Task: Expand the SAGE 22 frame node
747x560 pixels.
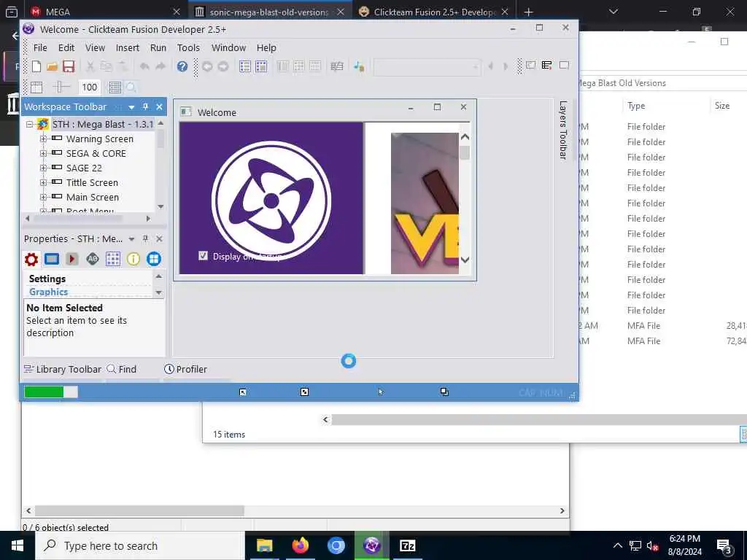Action: (x=43, y=168)
